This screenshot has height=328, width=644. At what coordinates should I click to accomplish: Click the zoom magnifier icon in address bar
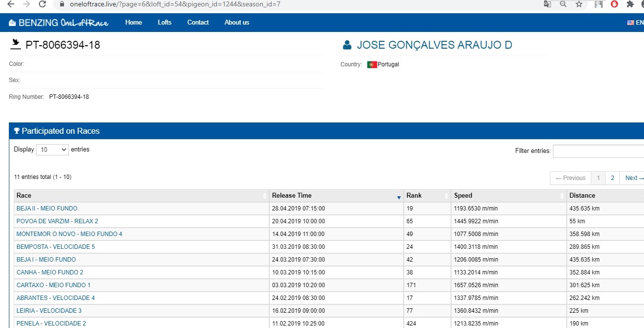click(x=563, y=4)
